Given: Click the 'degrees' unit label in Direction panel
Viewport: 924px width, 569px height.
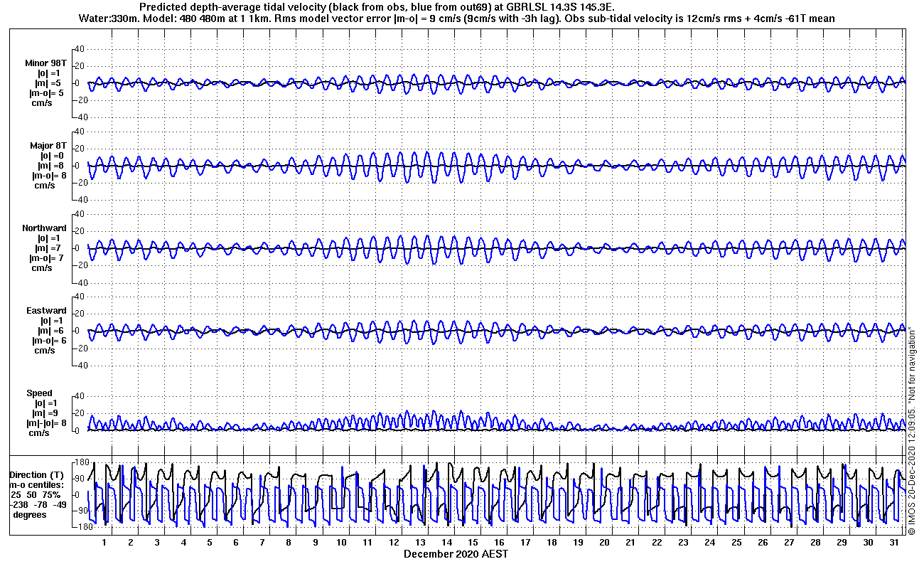Looking at the screenshot, I should tap(30, 514).
